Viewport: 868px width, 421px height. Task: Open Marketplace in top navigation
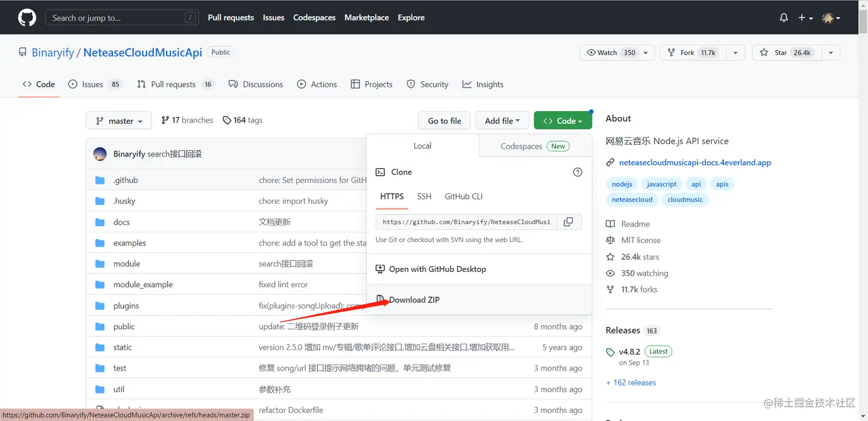pos(366,18)
